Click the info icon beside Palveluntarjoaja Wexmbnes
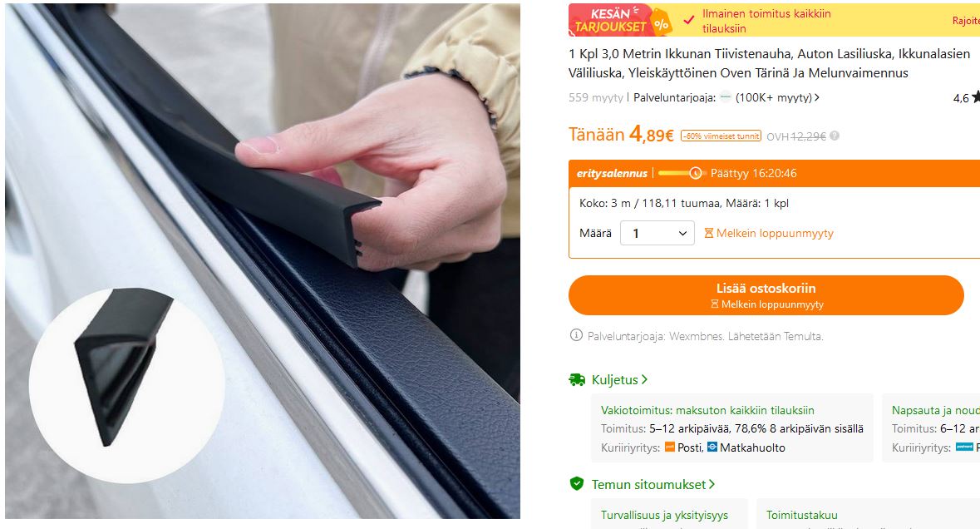Screen dimensions: 980x529 tap(576, 335)
